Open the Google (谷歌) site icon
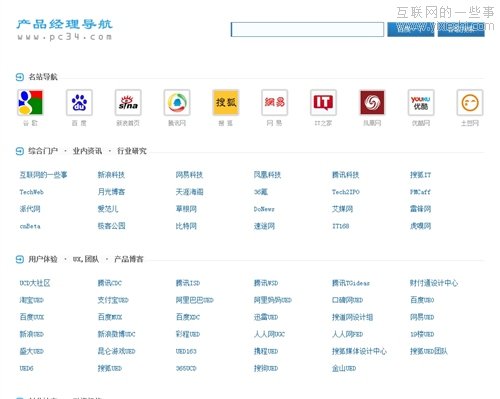Viewport: 500px width, 399px height. point(30,102)
